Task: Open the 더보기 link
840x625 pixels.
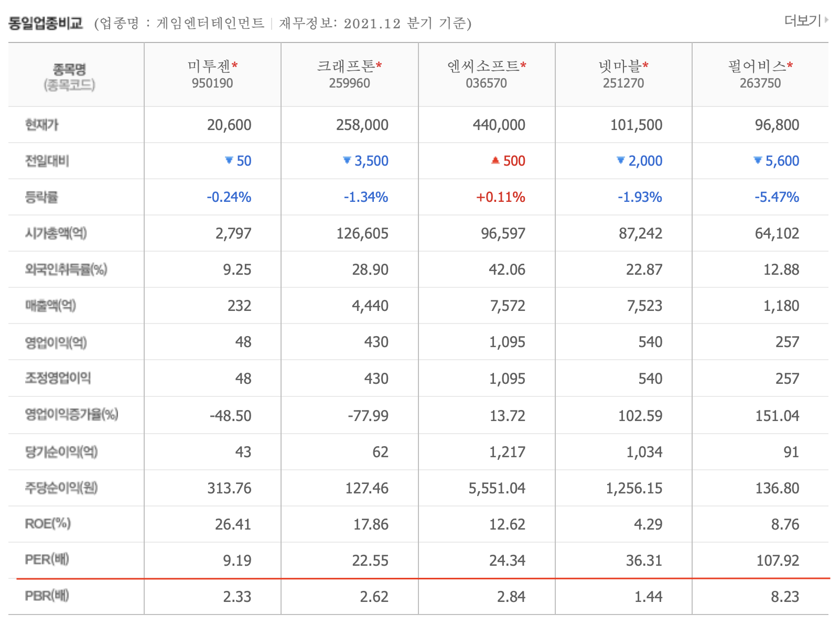Action: coord(806,20)
